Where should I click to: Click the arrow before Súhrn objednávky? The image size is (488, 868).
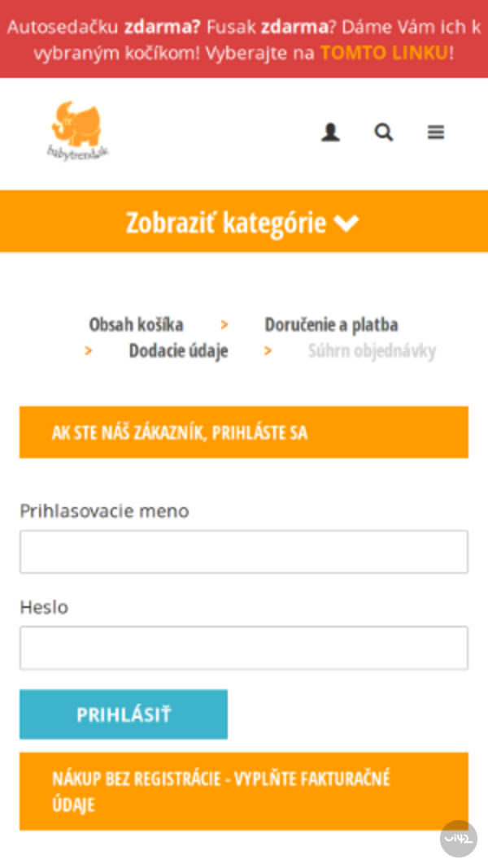coord(268,351)
